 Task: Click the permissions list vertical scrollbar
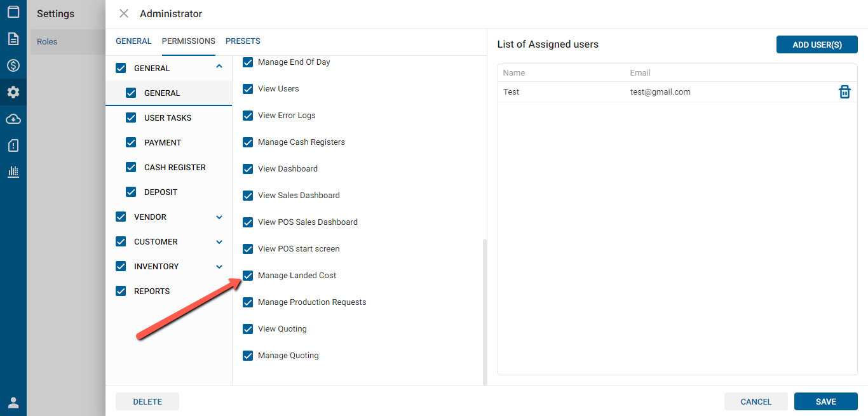point(485,311)
